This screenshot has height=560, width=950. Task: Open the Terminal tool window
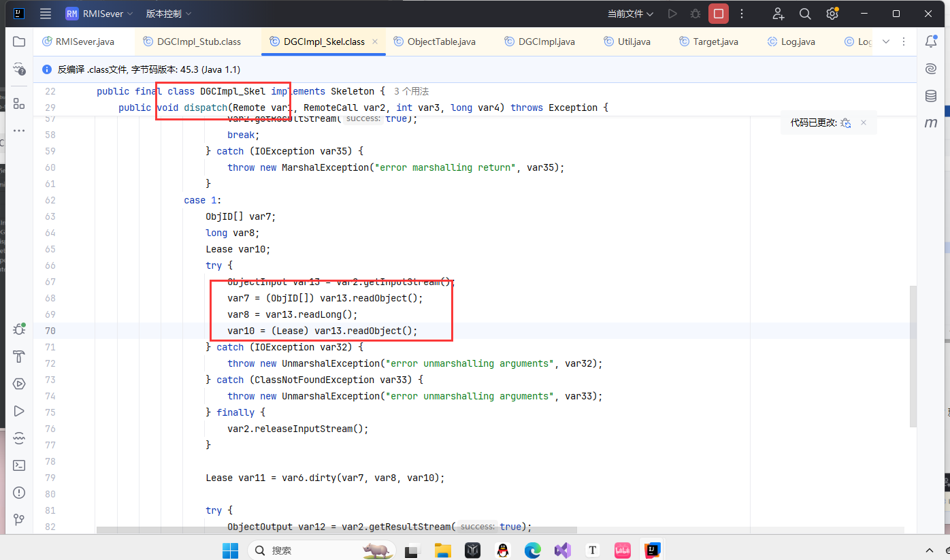19,465
